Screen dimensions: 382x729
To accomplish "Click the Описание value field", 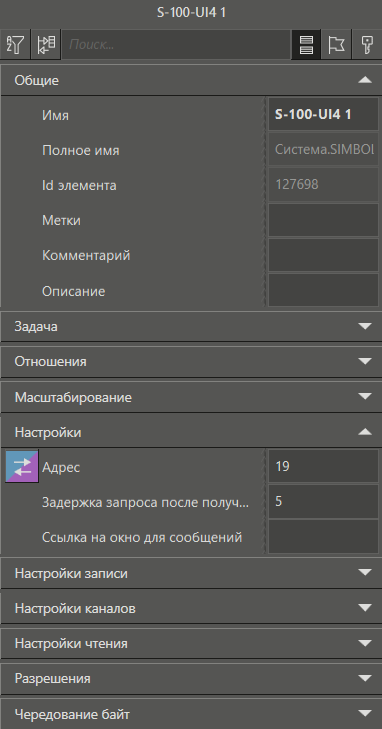I will click(323, 291).
